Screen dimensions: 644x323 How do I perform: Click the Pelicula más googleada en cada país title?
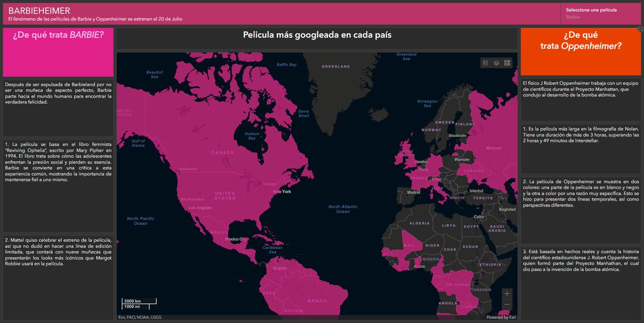[x=317, y=35]
